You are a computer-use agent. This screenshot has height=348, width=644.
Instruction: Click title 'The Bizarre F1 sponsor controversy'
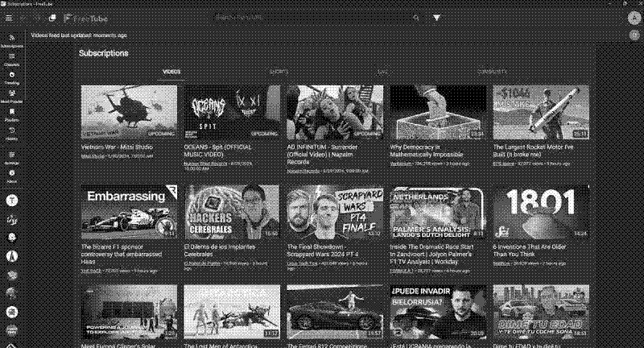(x=122, y=254)
